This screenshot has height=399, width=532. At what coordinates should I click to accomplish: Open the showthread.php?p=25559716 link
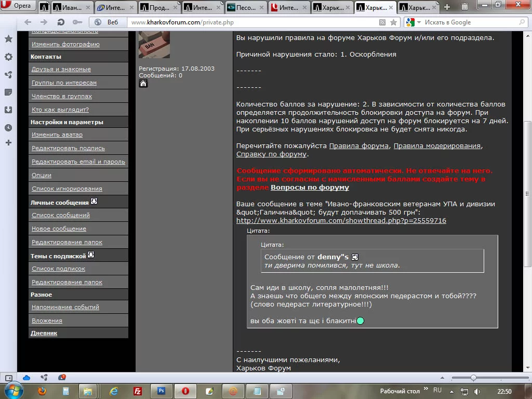(x=341, y=220)
